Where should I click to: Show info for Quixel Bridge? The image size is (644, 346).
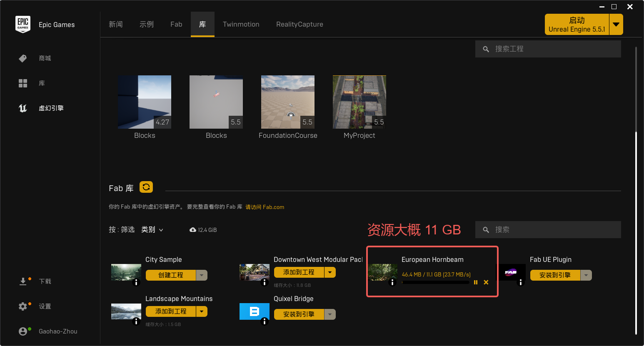click(x=265, y=321)
